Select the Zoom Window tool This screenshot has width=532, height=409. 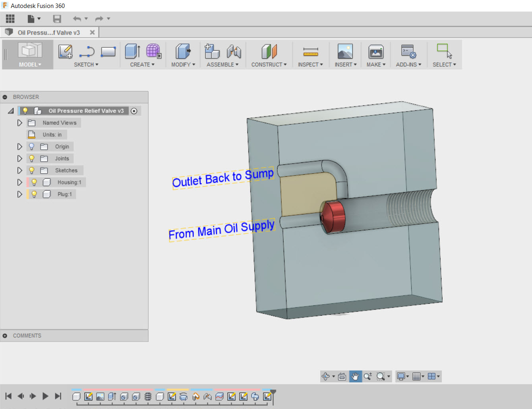(x=381, y=376)
